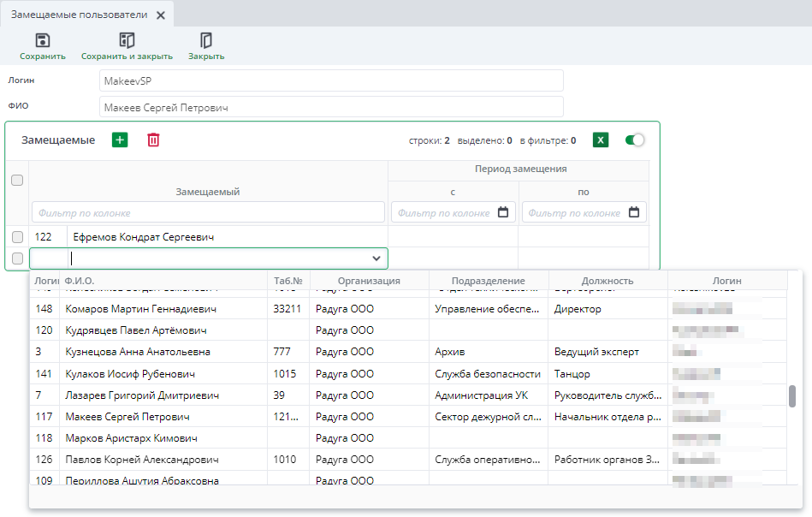Screen dimensions: 812x517
Task: Collapse the user dropdown chevron arrow
Action: tap(376, 258)
